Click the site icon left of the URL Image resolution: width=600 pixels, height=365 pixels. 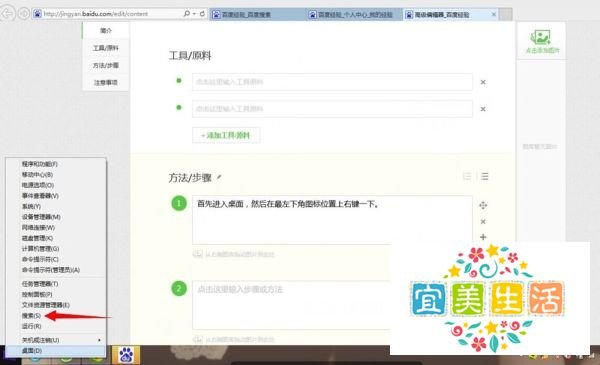click(x=37, y=14)
